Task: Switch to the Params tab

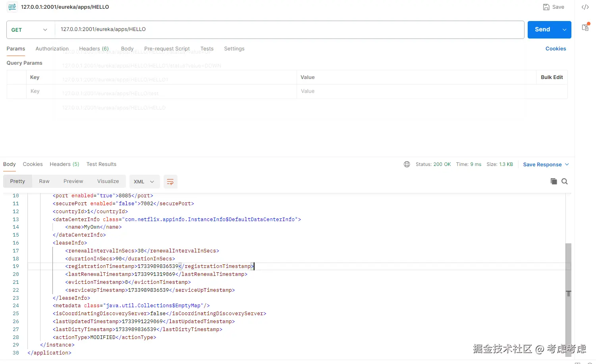Action: 16,49
